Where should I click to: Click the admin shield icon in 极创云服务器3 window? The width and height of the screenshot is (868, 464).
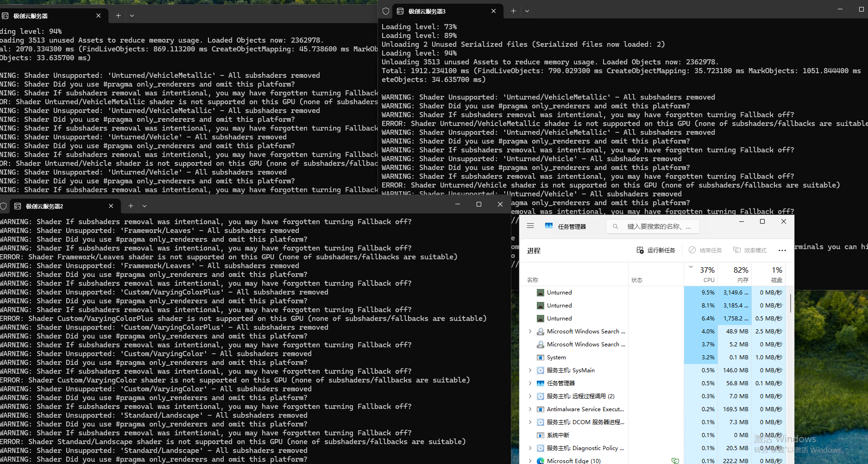coord(386,11)
